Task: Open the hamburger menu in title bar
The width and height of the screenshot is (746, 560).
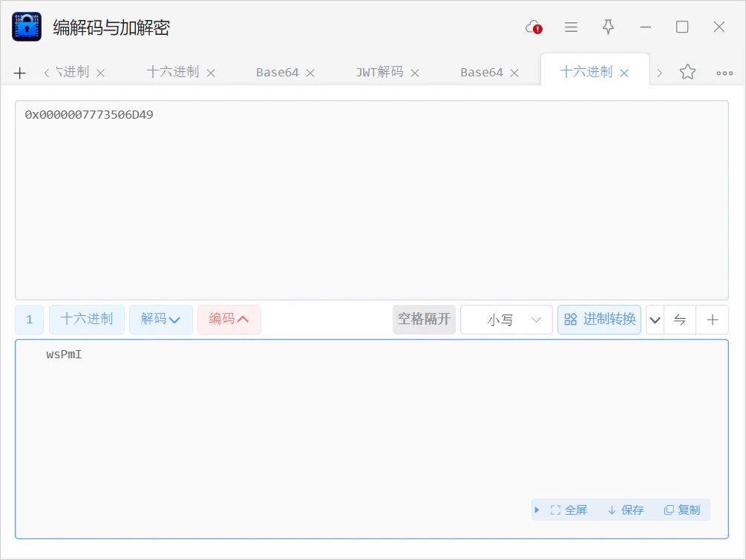Action: tap(571, 27)
